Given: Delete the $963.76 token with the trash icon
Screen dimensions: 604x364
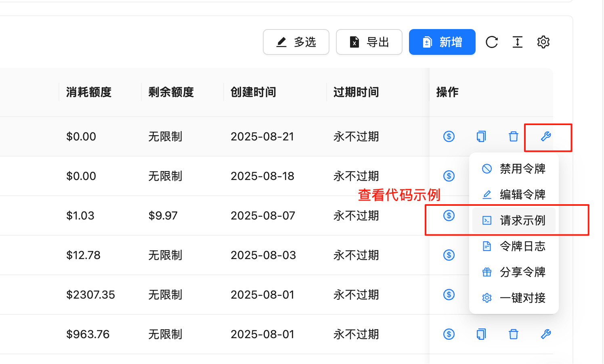Looking at the screenshot, I should tap(513, 334).
